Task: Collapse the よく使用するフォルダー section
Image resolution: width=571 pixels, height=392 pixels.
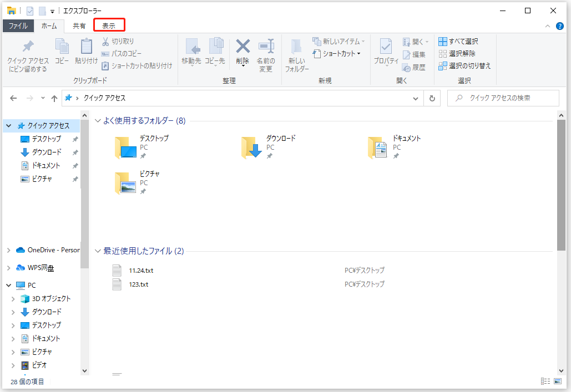Action: coord(98,120)
